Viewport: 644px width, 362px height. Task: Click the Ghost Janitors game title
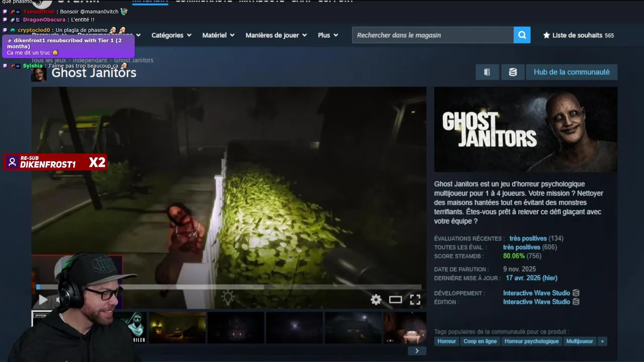(x=94, y=73)
